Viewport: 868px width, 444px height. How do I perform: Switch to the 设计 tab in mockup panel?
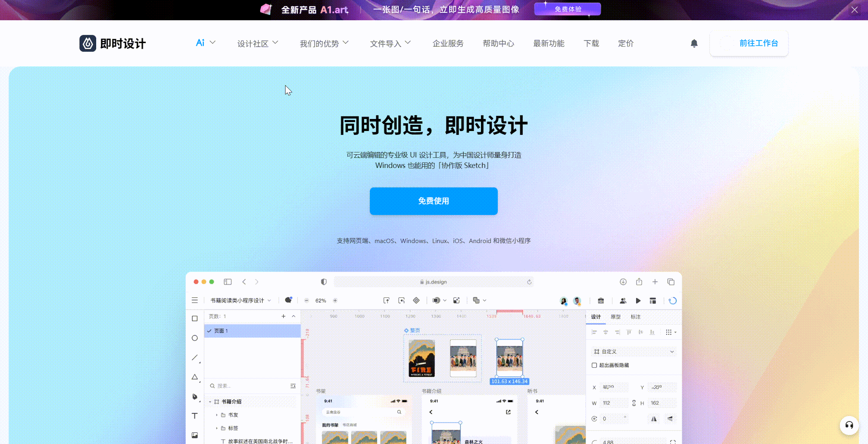pos(596,317)
